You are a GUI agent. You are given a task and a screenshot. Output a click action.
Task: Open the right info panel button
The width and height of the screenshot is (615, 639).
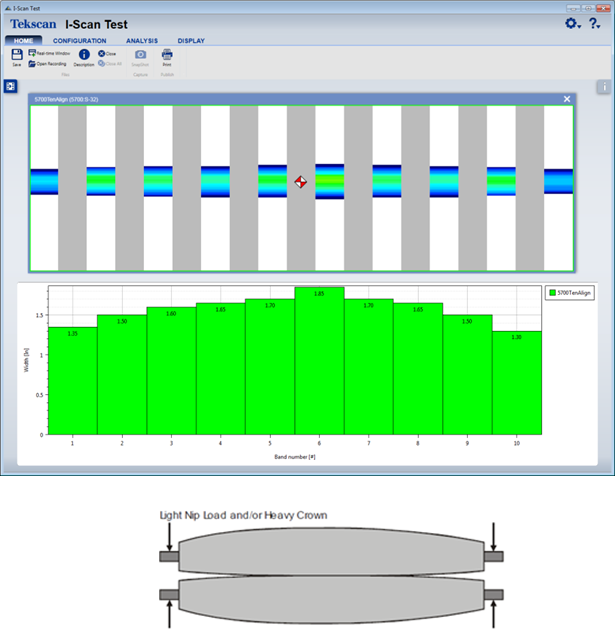pyautogui.click(x=603, y=87)
